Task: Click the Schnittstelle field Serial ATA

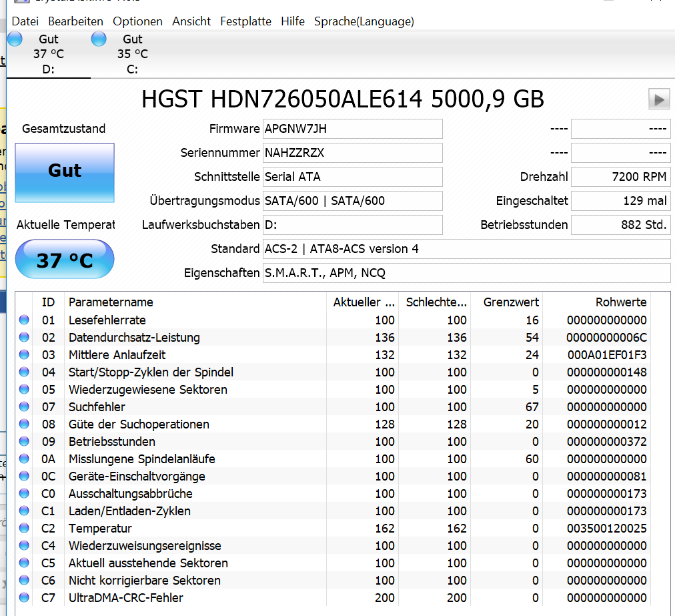Action: point(353,177)
